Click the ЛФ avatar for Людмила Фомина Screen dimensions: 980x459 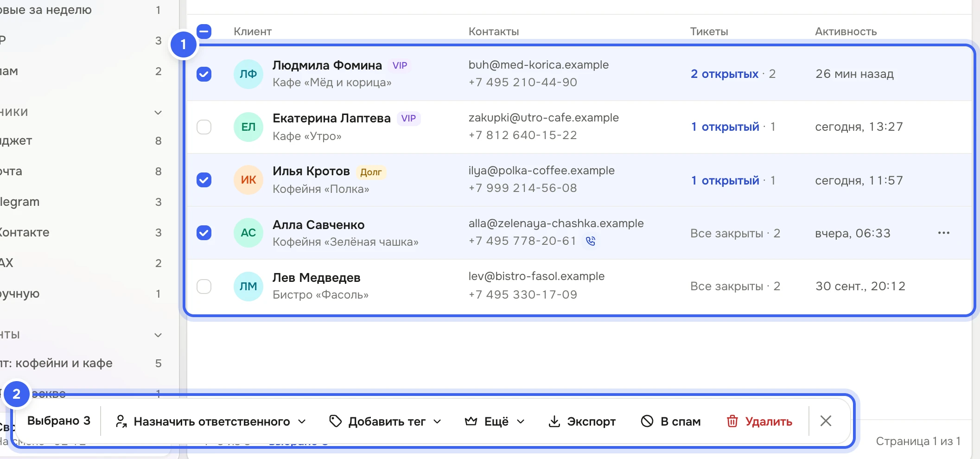tap(248, 74)
